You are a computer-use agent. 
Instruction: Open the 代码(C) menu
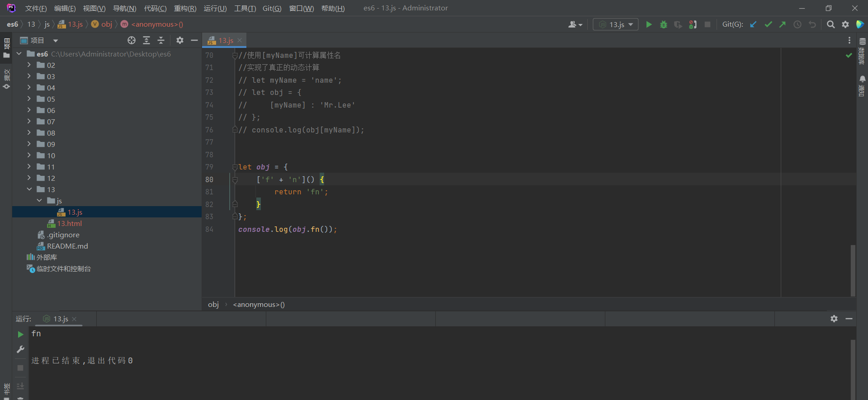tap(155, 8)
